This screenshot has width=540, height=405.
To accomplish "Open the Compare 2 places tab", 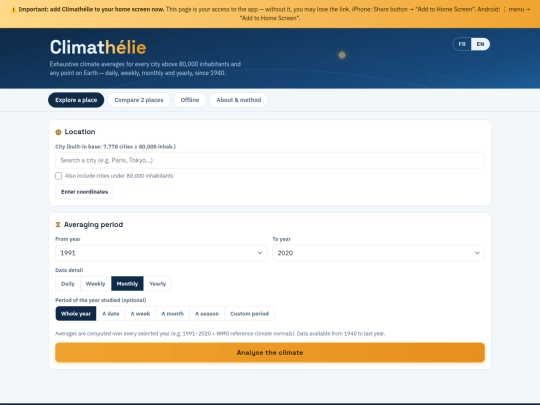I will pos(139,100).
